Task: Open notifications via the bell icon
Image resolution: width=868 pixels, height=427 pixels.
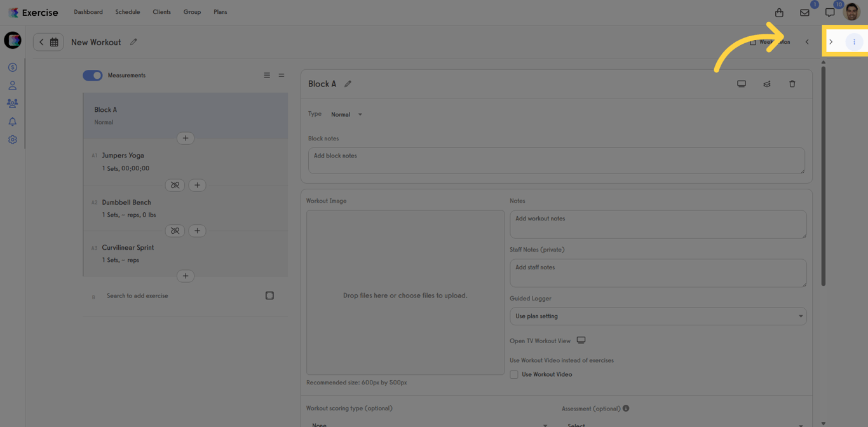Action: [x=12, y=121]
